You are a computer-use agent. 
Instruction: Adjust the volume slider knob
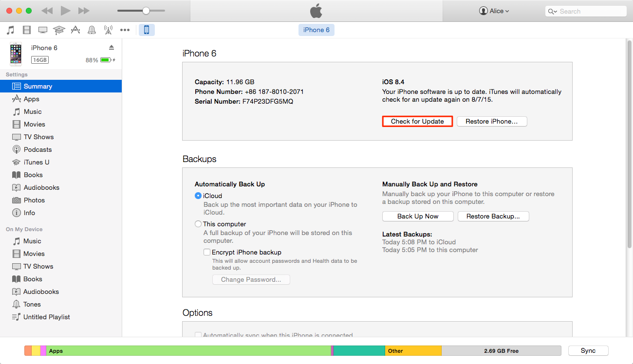(x=146, y=11)
